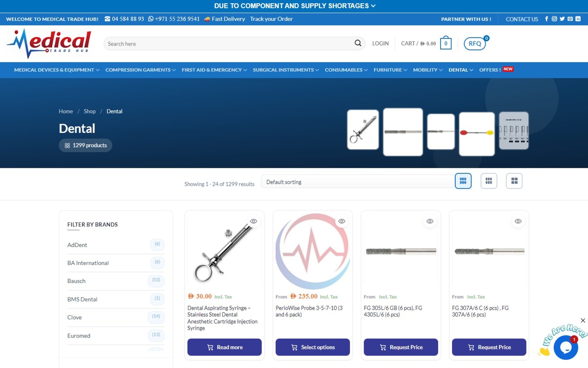The width and height of the screenshot is (588, 368).
Task: Open the Default sorting dropdown
Action: [x=357, y=182]
